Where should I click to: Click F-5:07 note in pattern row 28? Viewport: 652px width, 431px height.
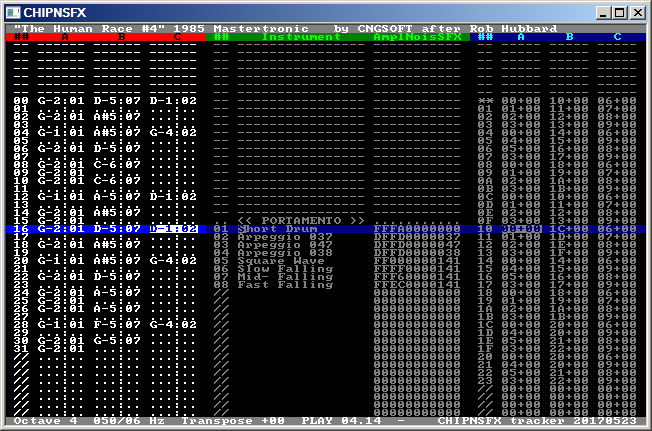tap(117, 324)
